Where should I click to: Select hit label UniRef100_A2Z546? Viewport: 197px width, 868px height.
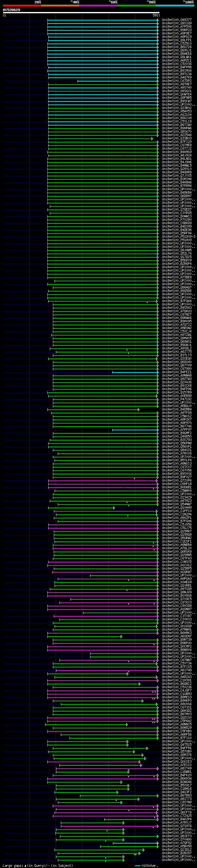coord(177,135)
